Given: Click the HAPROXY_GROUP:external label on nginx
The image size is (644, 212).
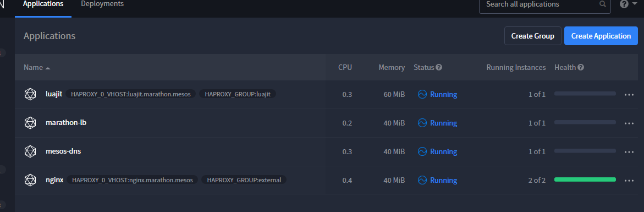Looking at the screenshot, I should tap(244, 180).
